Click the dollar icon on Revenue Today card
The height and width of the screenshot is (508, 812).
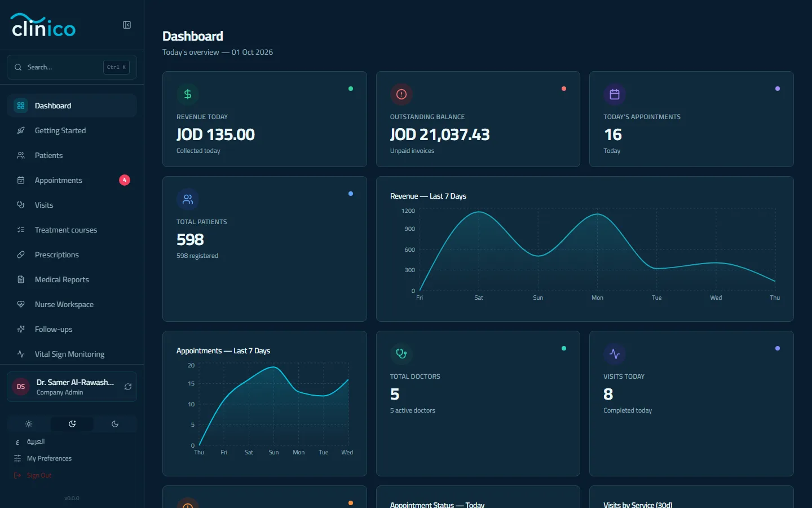(188, 94)
